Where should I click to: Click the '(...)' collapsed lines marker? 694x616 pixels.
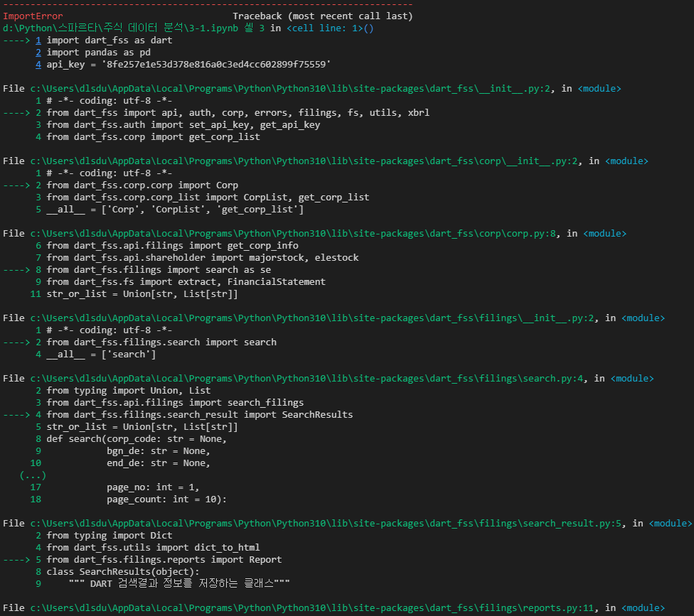(x=33, y=475)
